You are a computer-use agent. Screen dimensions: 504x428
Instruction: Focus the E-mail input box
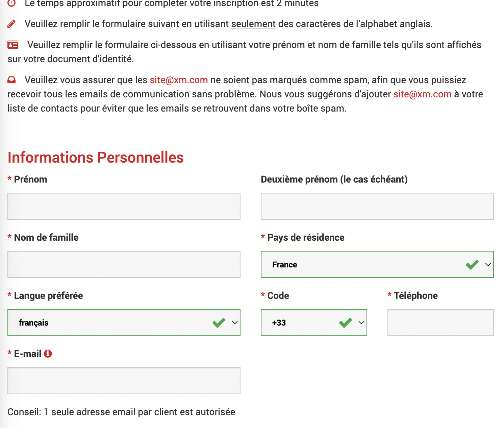[x=124, y=381]
